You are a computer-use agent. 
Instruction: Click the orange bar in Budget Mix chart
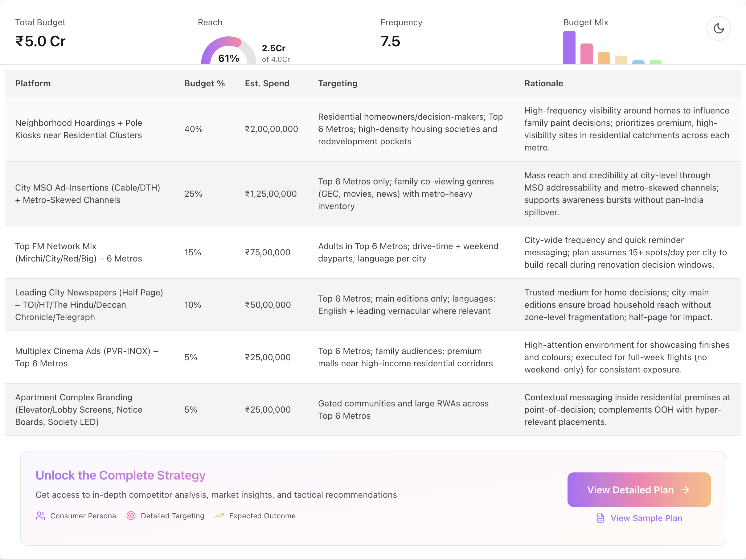point(603,58)
